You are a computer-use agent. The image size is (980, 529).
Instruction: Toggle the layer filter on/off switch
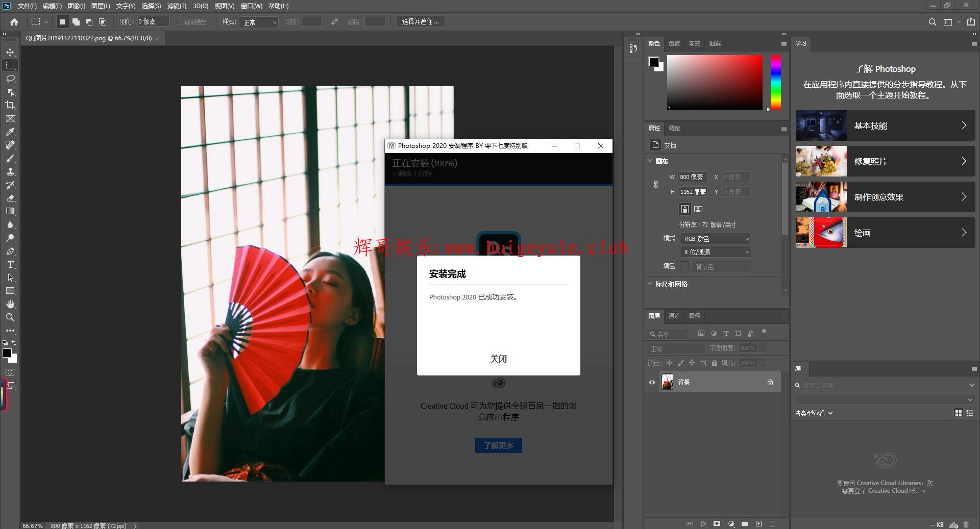tap(764, 332)
